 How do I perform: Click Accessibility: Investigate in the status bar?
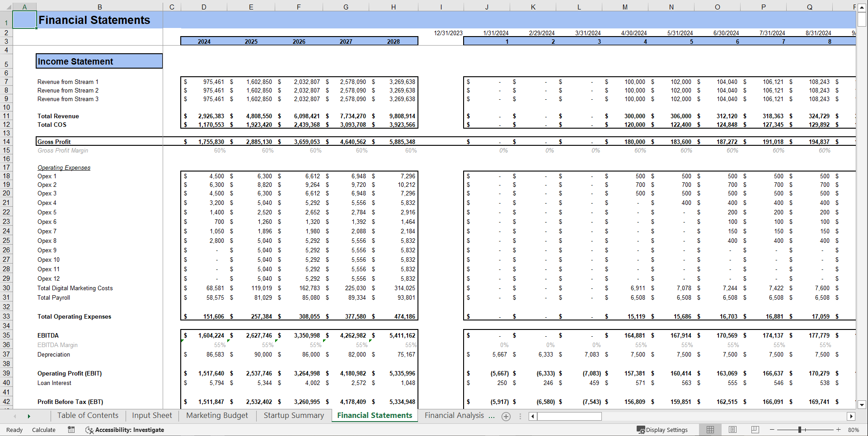(x=129, y=430)
